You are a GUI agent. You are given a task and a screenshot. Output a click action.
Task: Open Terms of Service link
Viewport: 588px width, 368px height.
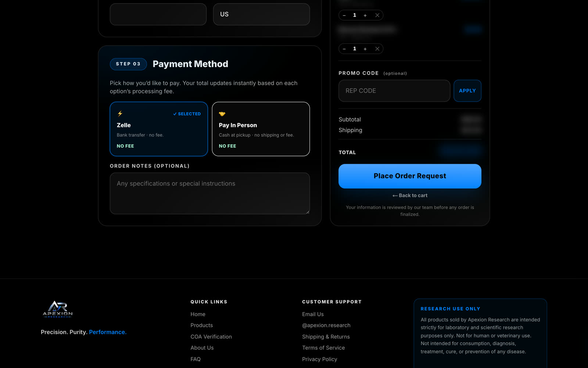(x=323, y=348)
